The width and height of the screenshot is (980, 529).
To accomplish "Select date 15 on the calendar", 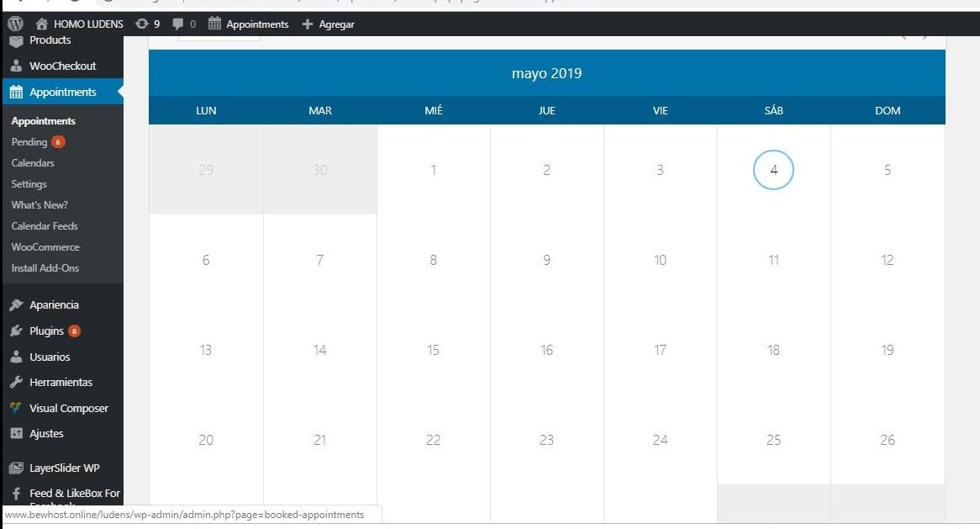I will click(x=433, y=350).
